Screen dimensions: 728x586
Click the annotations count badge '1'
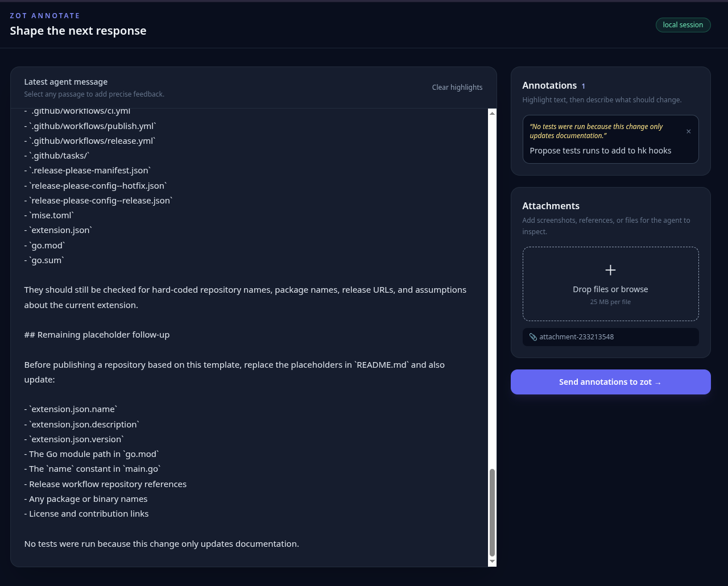coord(583,86)
